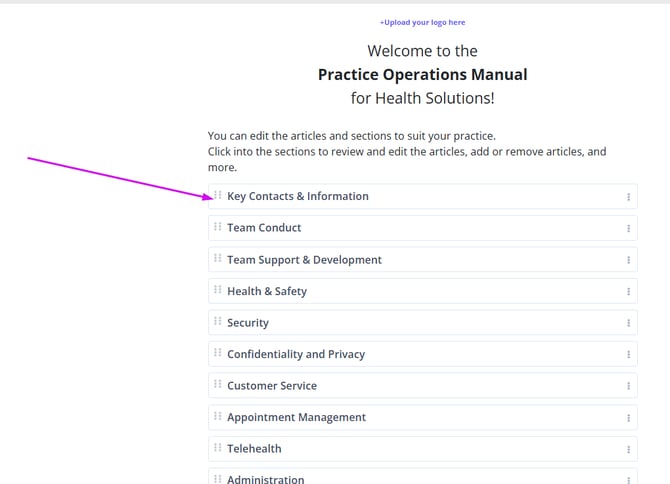This screenshot has height=484, width=670.
Task: Expand the Key Contacts & Information section
Action: click(x=298, y=197)
